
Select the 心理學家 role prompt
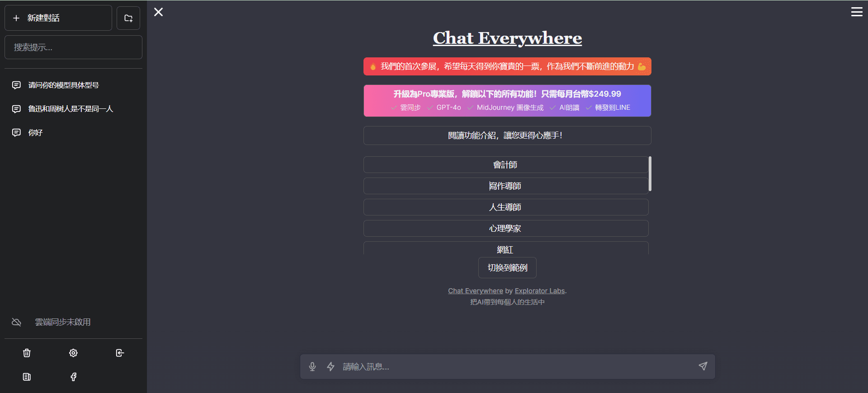(505, 229)
